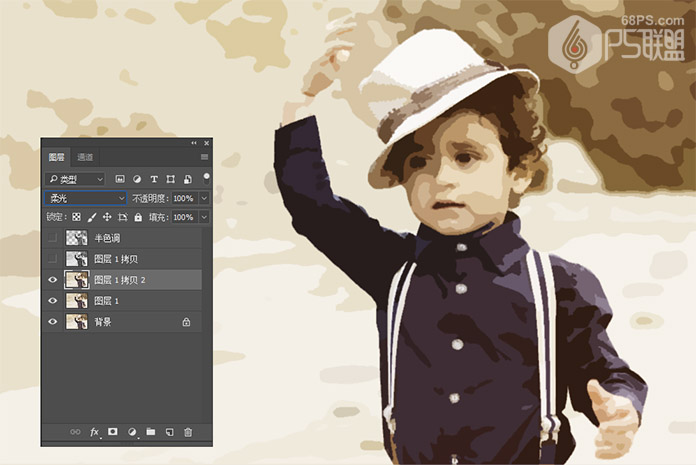
Task: Click the link layers icon
Action: click(x=75, y=432)
